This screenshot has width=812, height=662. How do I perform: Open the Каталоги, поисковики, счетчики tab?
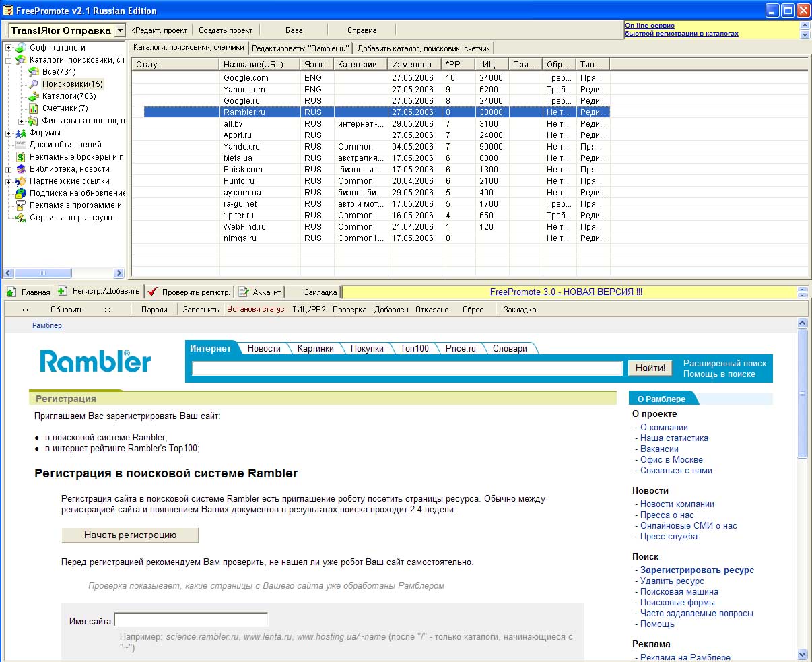pos(189,48)
